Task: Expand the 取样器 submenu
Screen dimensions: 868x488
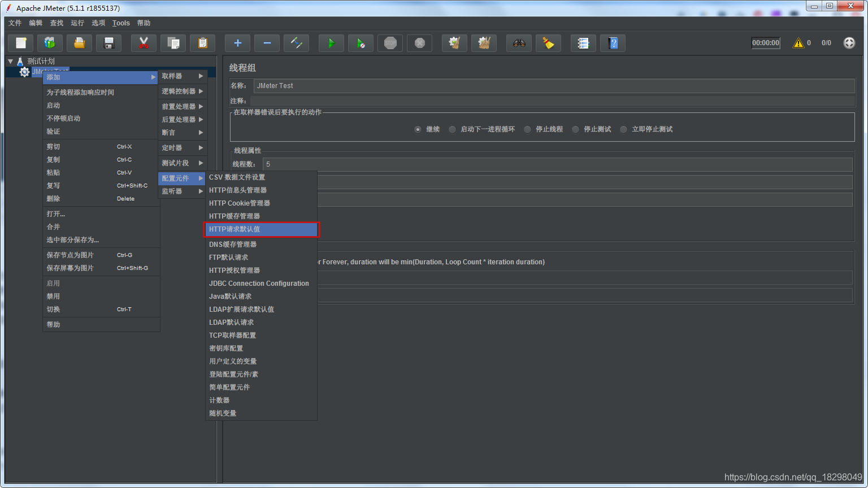Action: click(183, 76)
